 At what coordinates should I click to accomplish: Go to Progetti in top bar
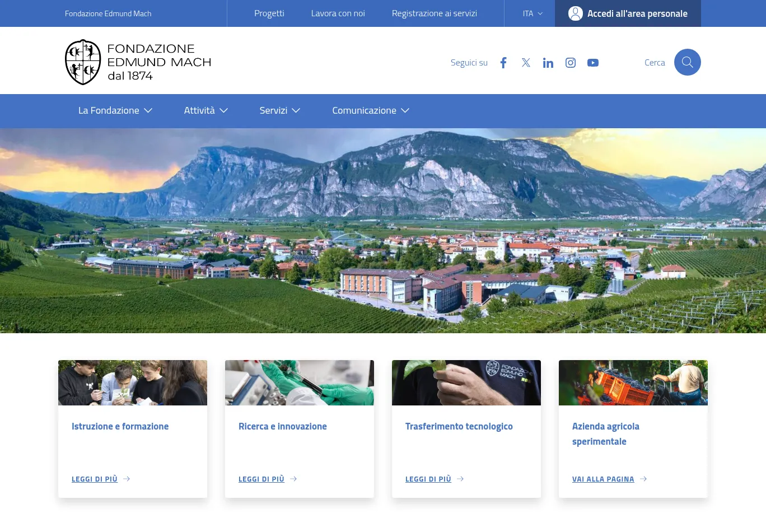(x=269, y=13)
